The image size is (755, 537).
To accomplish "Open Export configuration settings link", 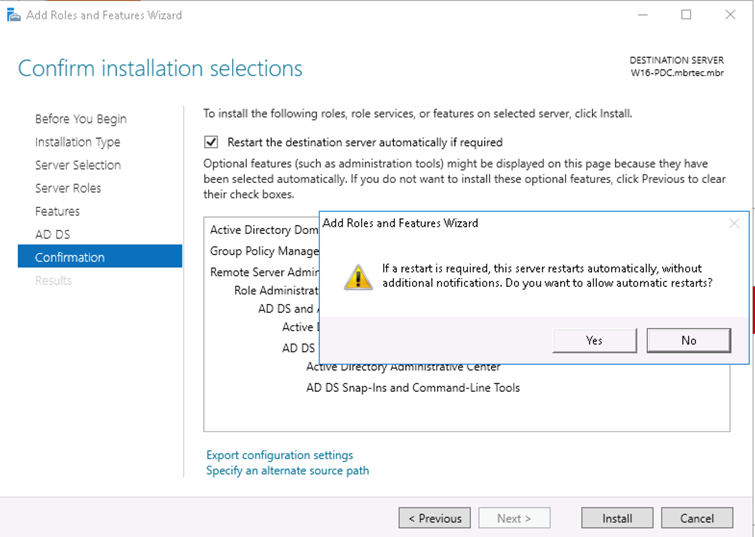I will [279, 455].
